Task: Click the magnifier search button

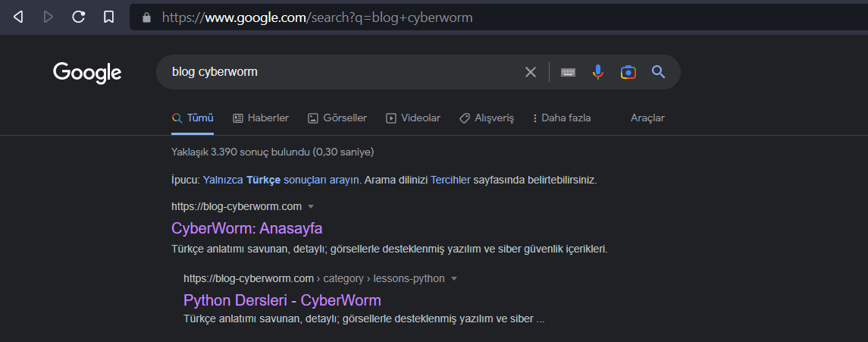Action: [x=658, y=72]
